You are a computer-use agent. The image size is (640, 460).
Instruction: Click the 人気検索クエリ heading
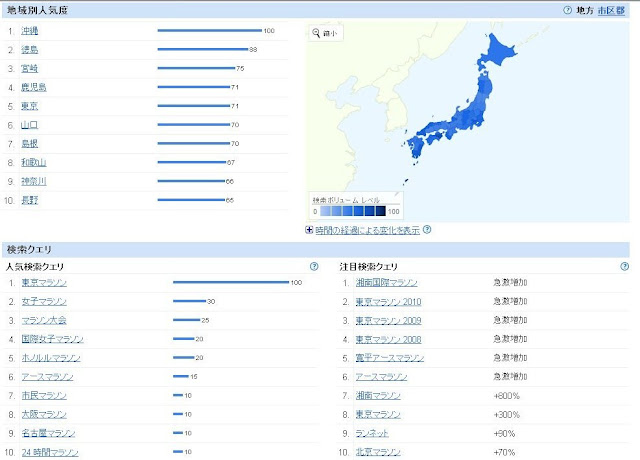[35, 267]
